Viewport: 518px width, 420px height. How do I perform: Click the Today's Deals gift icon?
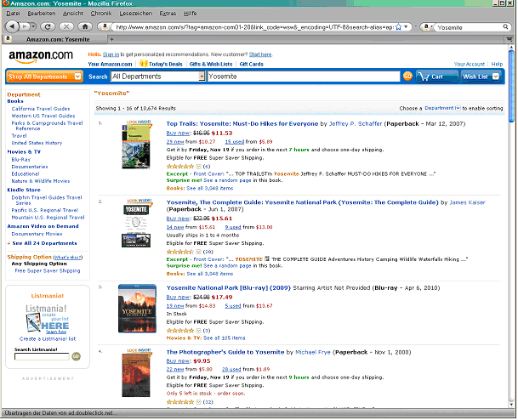click(143, 64)
